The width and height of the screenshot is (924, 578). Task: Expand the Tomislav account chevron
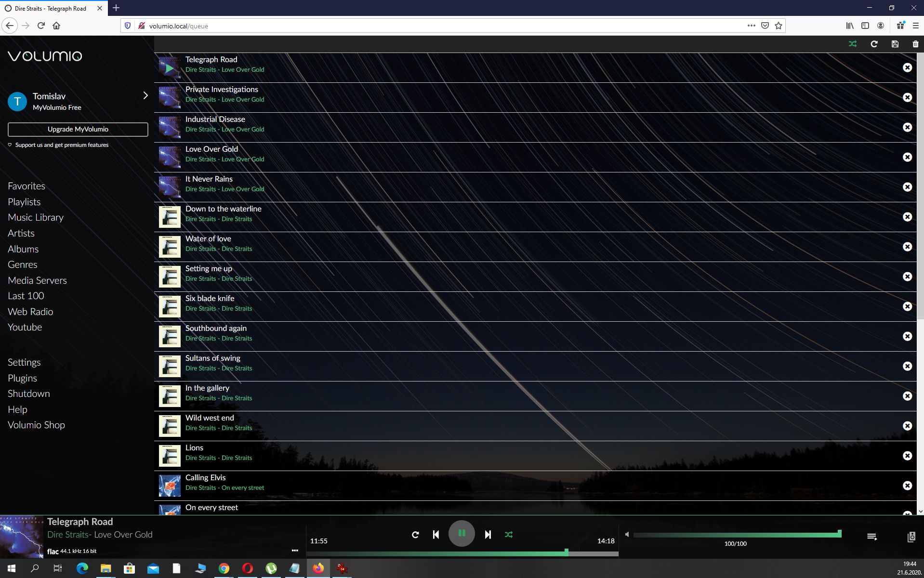(145, 95)
